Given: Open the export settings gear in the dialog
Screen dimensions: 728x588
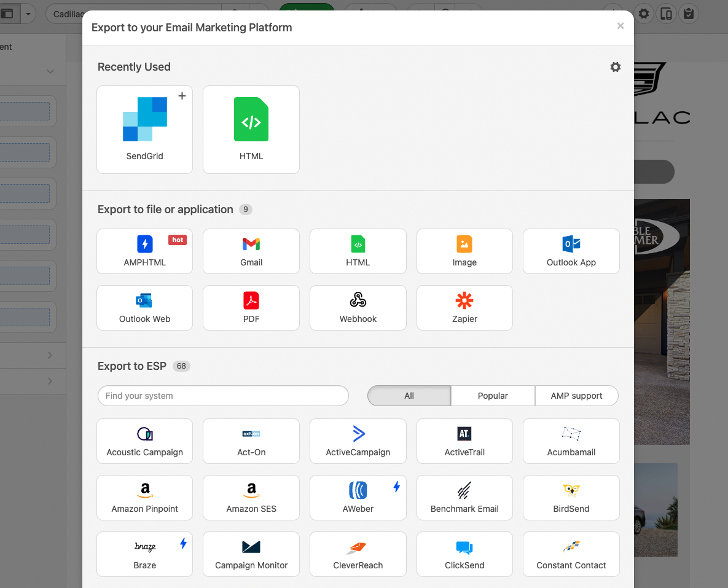Looking at the screenshot, I should coord(615,67).
